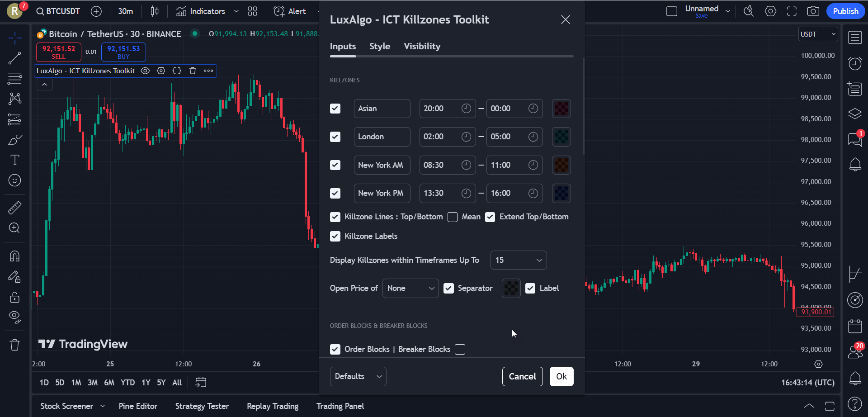Screen dimensions: 868x417
Task: Lock all drawing tools
Action: [x=15, y=297]
